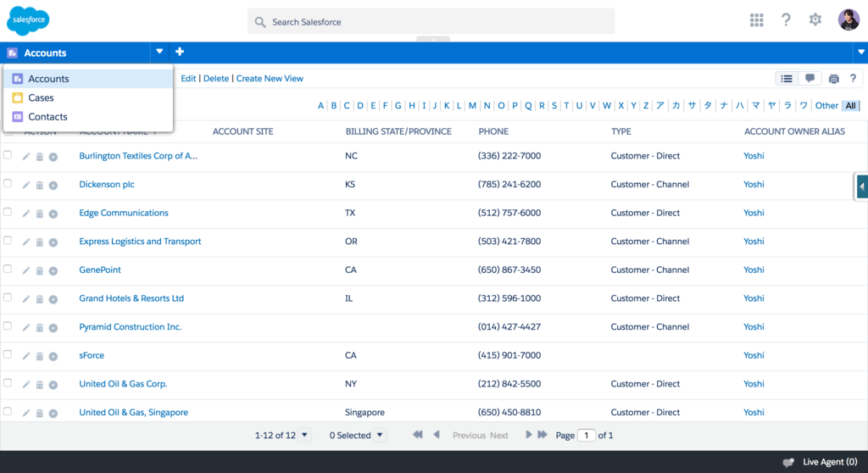868x473 pixels.
Task: Delete sForce row with trash icon
Action: pyautogui.click(x=39, y=356)
